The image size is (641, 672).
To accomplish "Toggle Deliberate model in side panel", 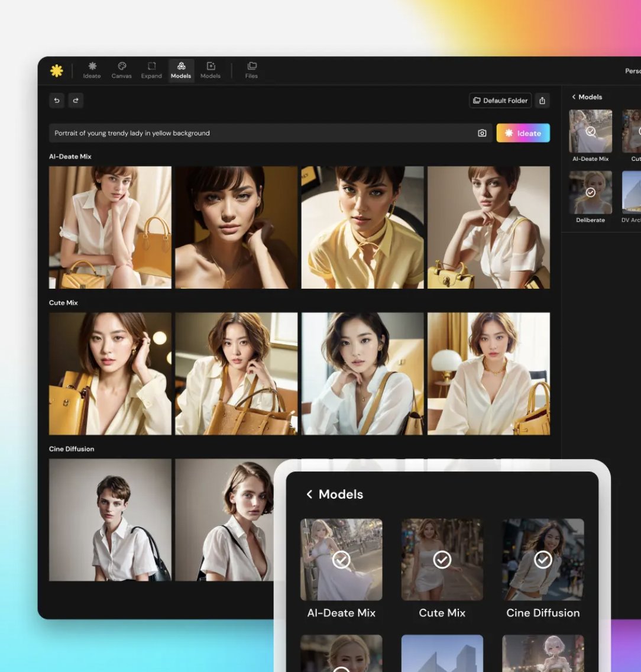I will [x=590, y=192].
